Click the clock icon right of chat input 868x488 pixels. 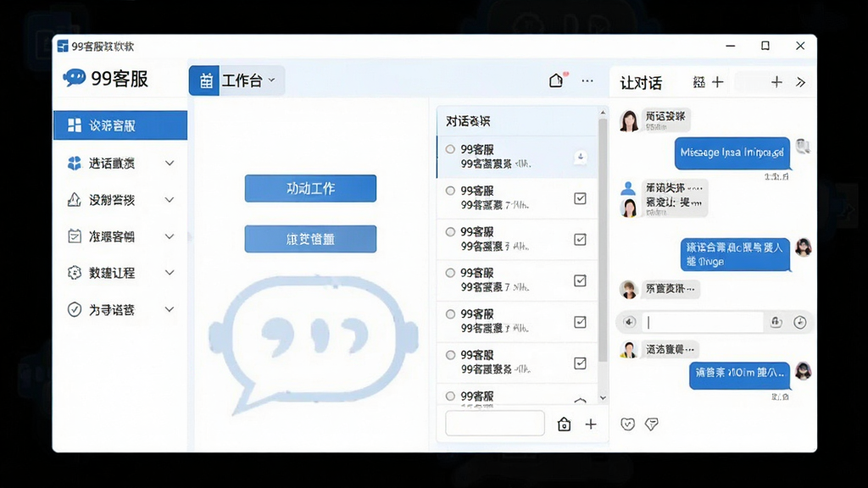coord(800,322)
